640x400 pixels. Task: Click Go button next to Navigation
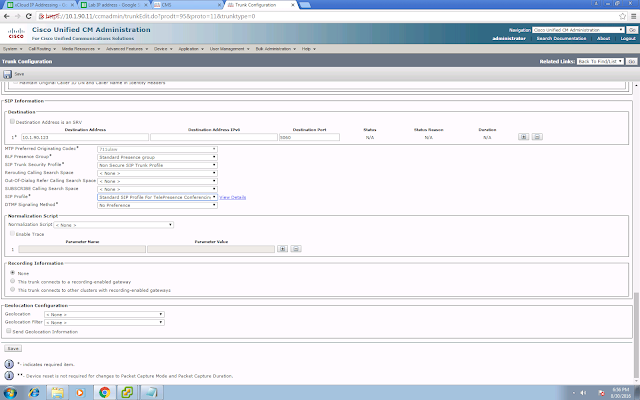point(632,30)
